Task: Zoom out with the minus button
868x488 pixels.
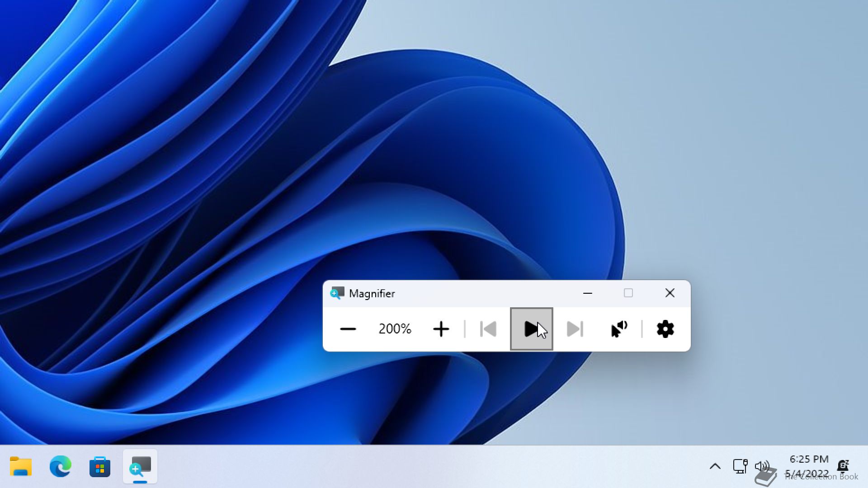Action: [x=348, y=329]
